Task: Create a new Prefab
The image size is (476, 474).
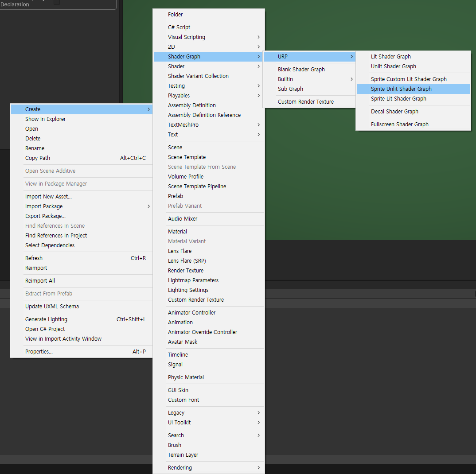Action: click(x=209, y=196)
